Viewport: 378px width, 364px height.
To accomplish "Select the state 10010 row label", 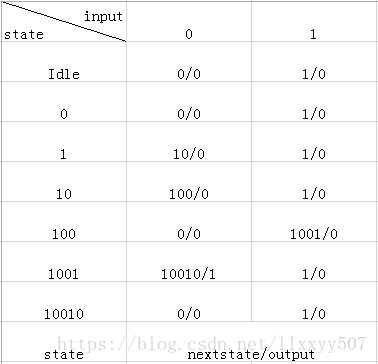I will coord(64,302).
